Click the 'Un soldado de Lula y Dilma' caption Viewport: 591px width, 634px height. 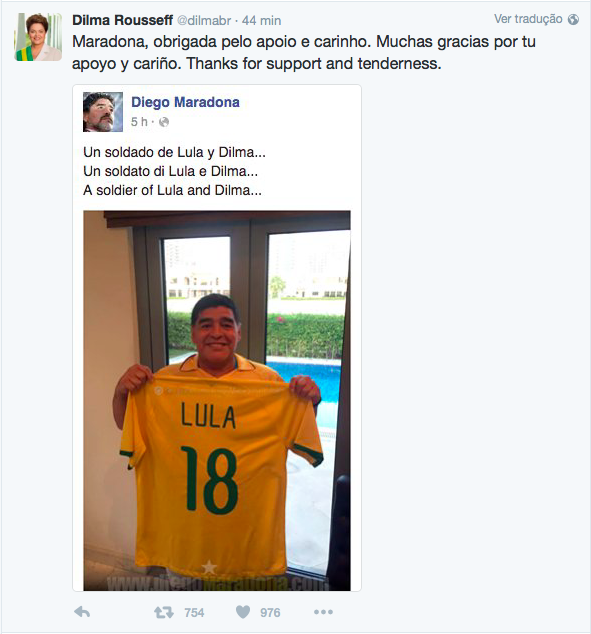[174, 152]
